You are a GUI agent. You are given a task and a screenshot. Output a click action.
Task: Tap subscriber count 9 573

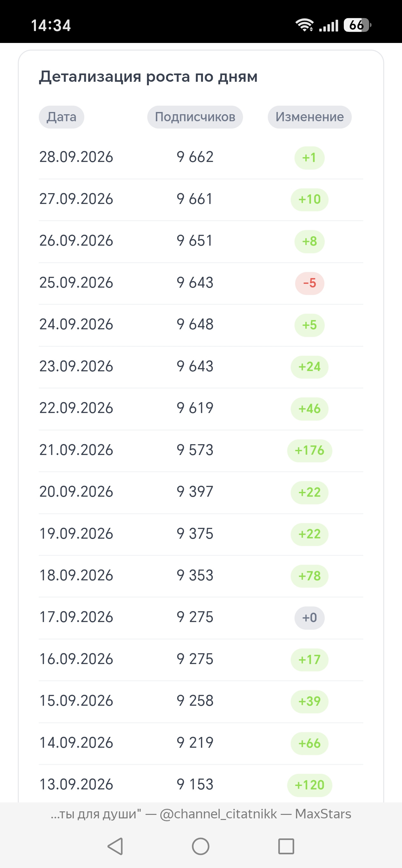[x=195, y=450]
